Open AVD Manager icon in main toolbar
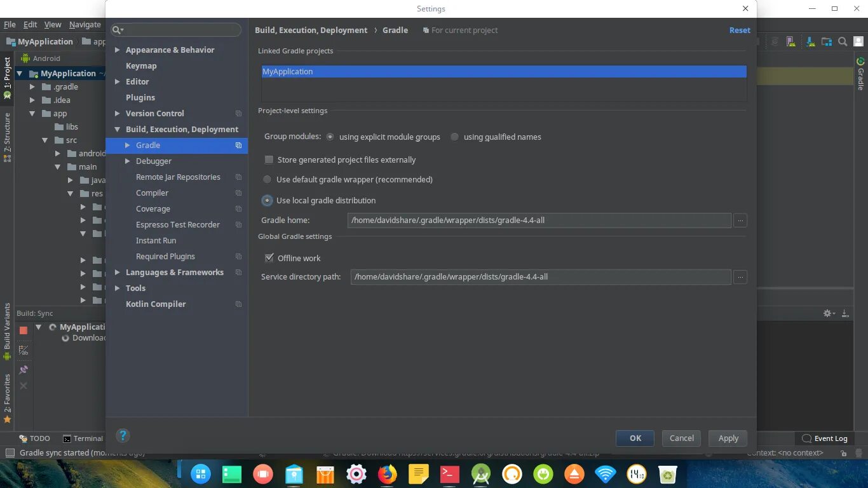868x488 pixels. point(790,42)
